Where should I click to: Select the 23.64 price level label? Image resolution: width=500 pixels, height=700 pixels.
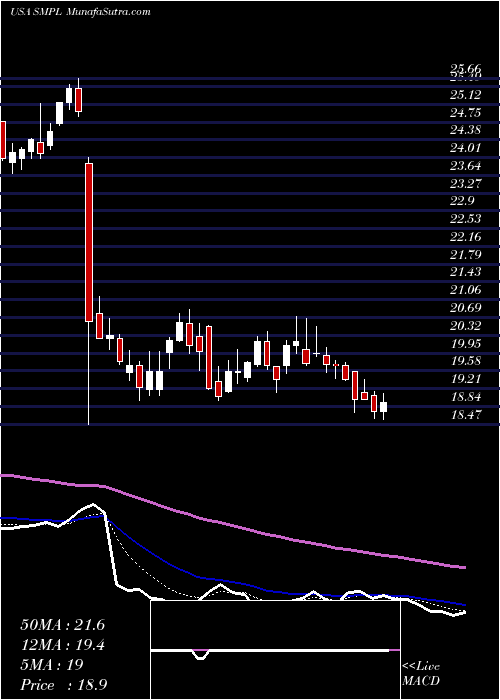point(466,166)
